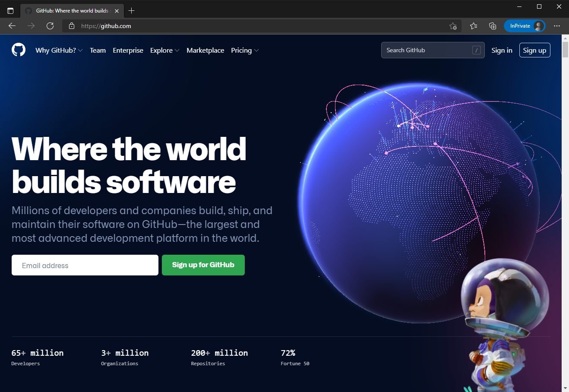Click the GitHub Octocat logo
This screenshot has width=569, height=392.
point(19,50)
